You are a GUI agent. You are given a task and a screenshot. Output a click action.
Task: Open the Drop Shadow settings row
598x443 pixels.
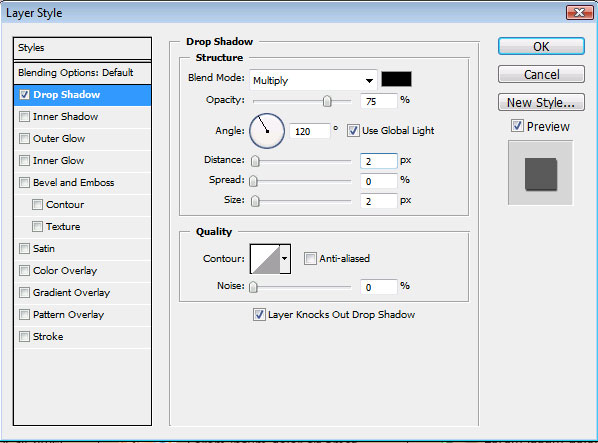[82, 95]
